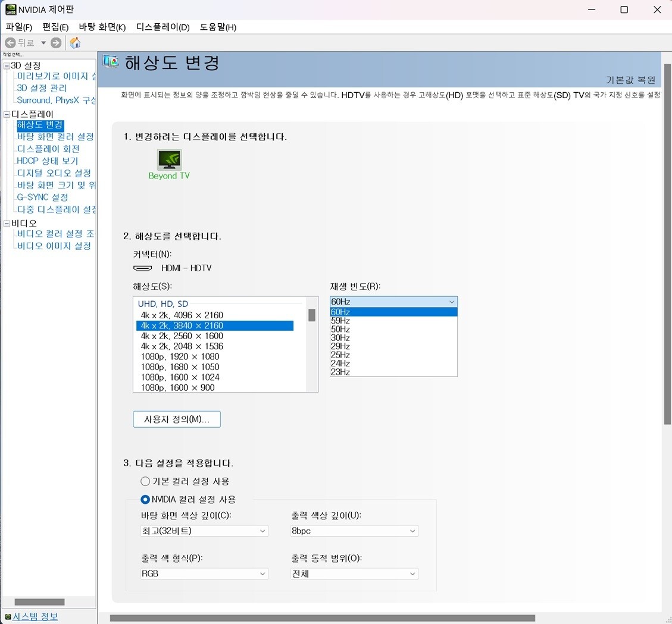Click the main panel horizontal scrollbar

[322, 618]
